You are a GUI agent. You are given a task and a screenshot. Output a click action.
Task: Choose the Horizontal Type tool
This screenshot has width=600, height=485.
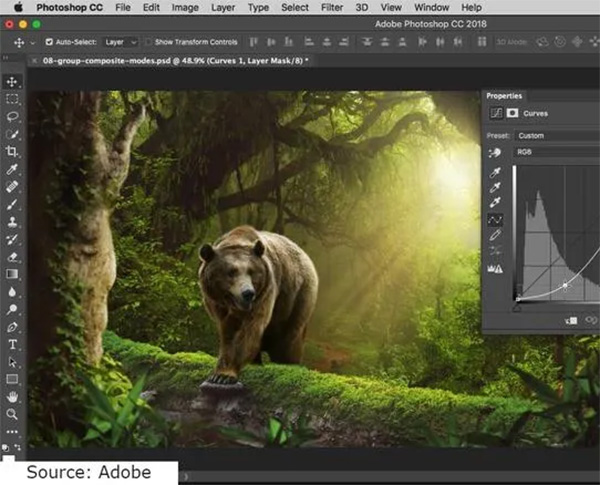(x=12, y=344)
